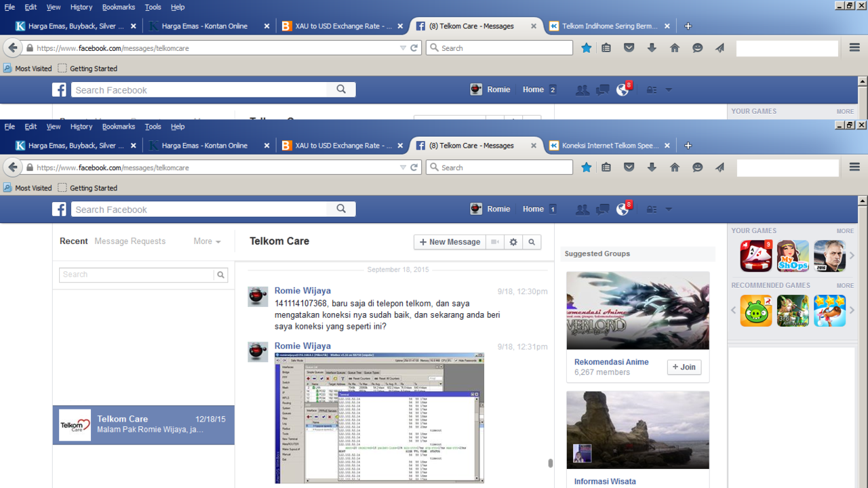Expand Facebook account dropdown arrow, front window
868x488 pixels.
pyautogui.click(x=669, y=209)
